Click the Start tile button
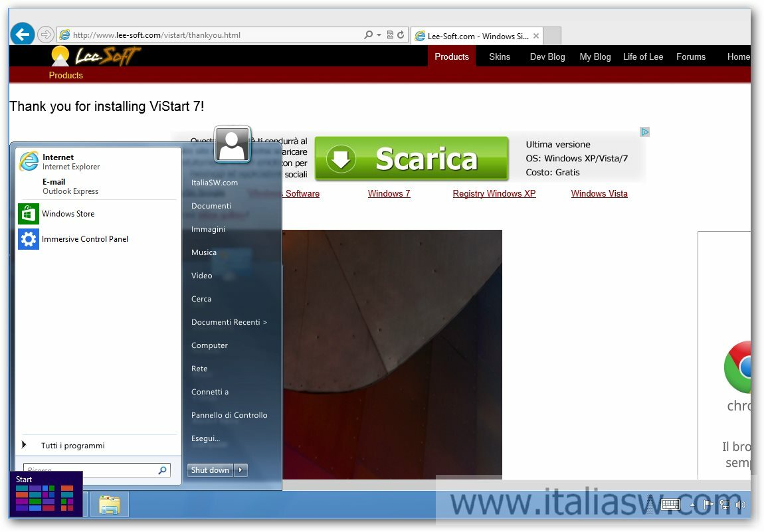 [47, 493]
